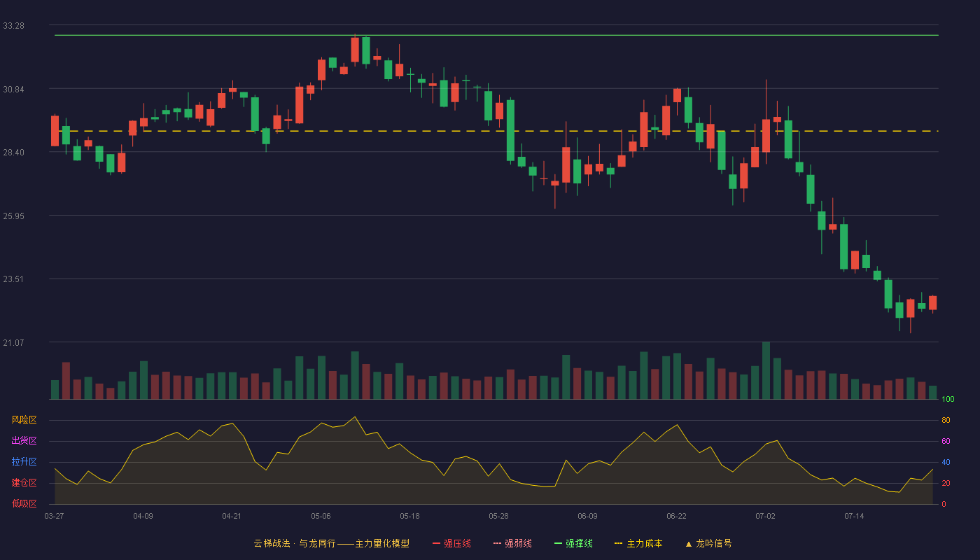Toggle the 主力成本 legend entry
Viewport: 980px width, 560px height.
[x=638, y=543]
